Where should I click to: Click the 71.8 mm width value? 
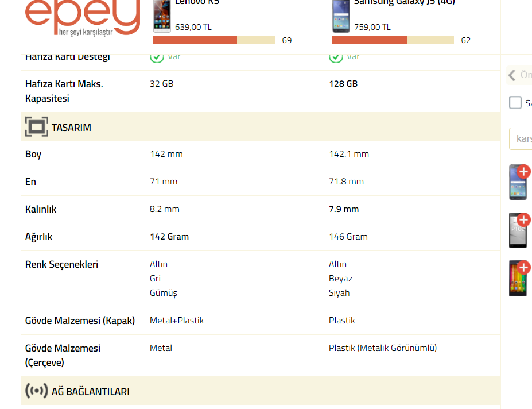tap(347, 182)
